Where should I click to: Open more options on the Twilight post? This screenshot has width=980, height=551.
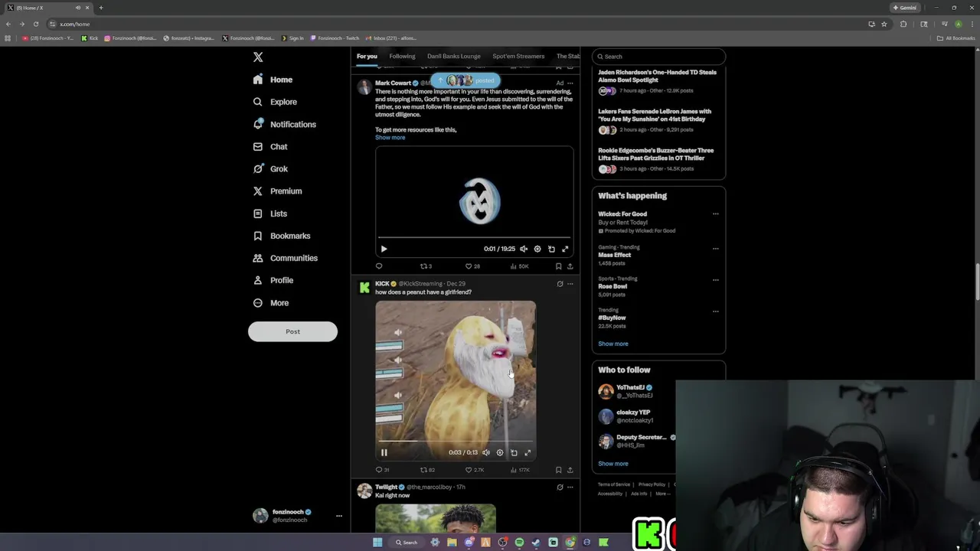[x=570, y=487]
